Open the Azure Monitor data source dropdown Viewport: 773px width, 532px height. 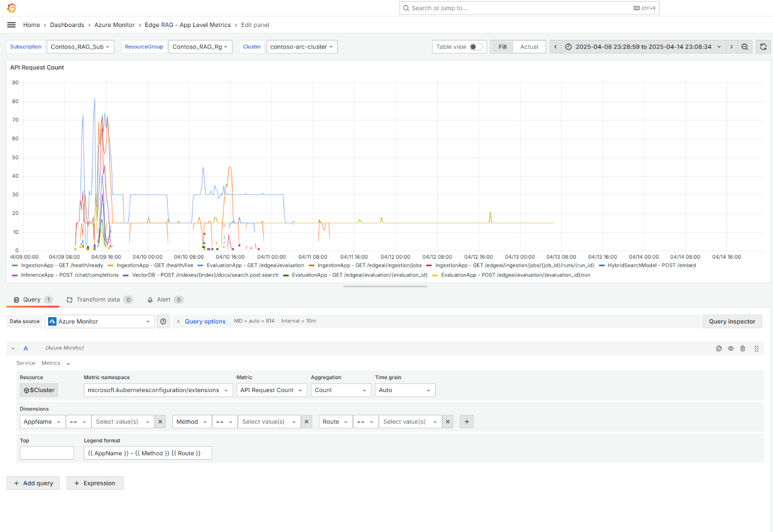click(100, 321)
